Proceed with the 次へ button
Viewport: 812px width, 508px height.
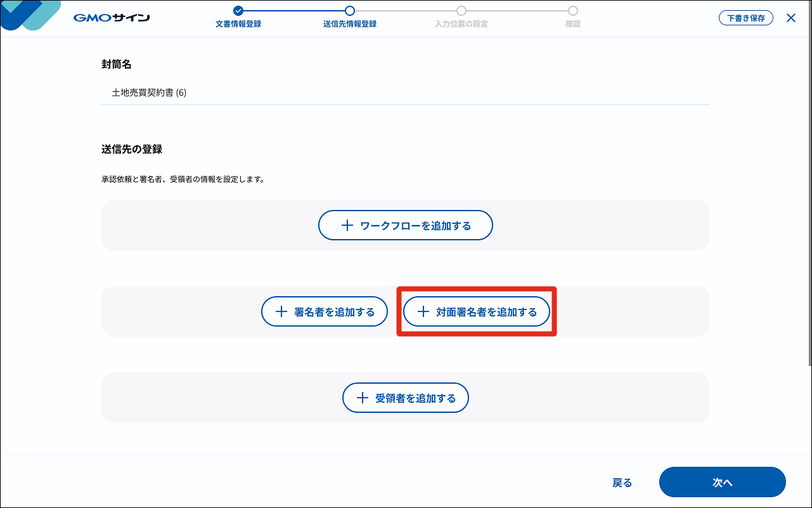pos(722,483)
